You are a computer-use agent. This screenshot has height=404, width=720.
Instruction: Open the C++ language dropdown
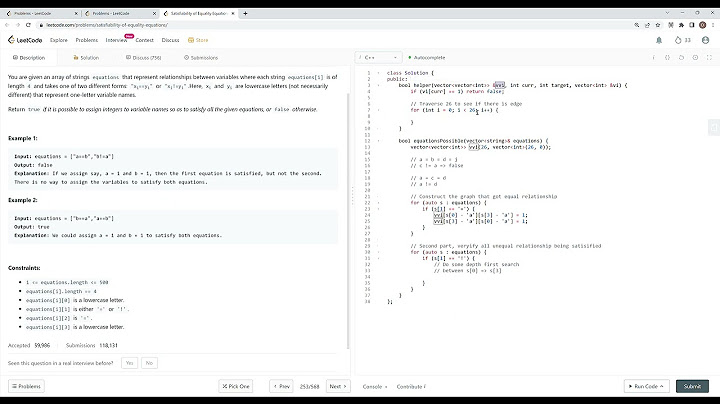(x=379, y=57)
